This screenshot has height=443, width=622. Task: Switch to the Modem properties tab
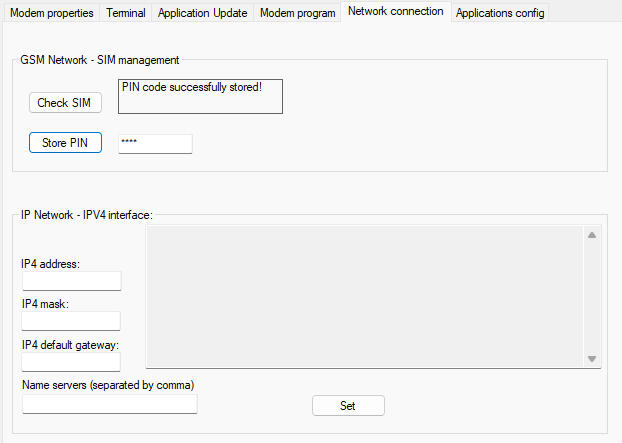click(52, 13)
